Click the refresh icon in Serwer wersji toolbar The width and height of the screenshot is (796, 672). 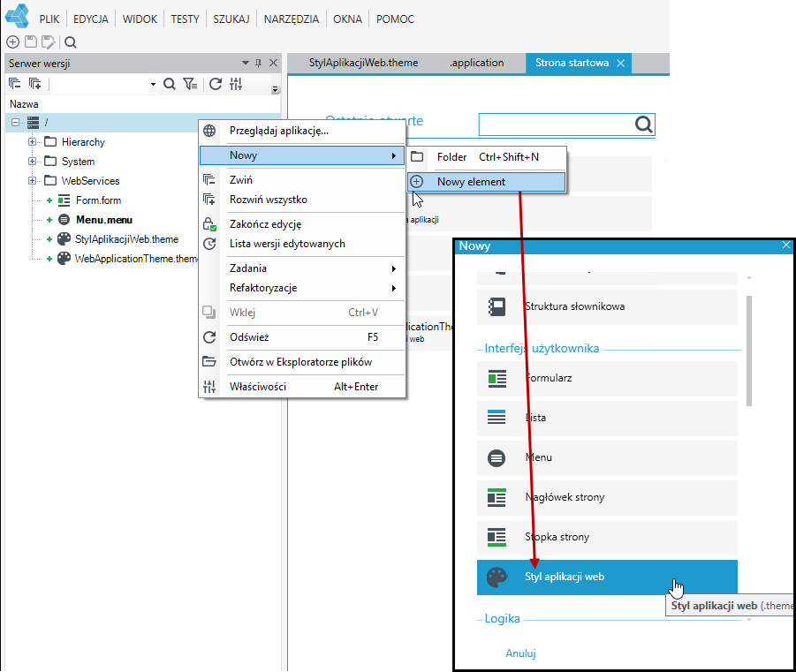pyautogui.click(x=216, y=84)
